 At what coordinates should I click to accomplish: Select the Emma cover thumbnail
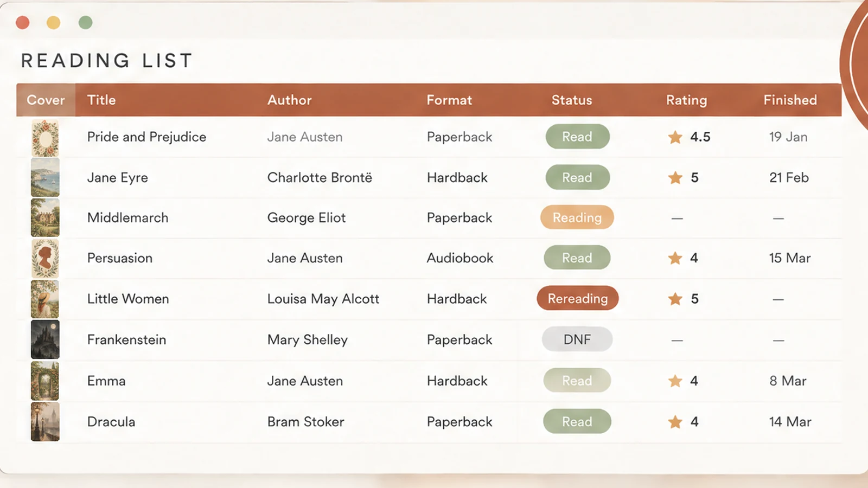point(45,381)
